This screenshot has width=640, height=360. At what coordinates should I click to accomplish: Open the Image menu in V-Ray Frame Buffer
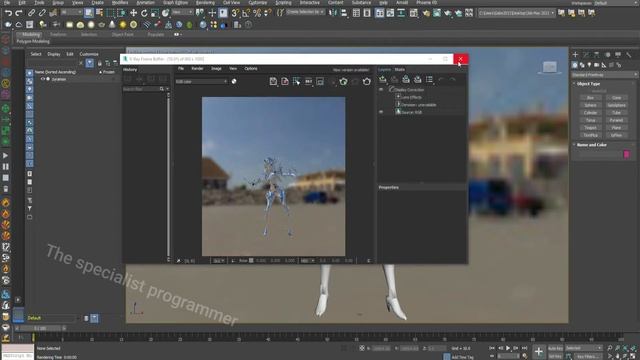(216, 69)
